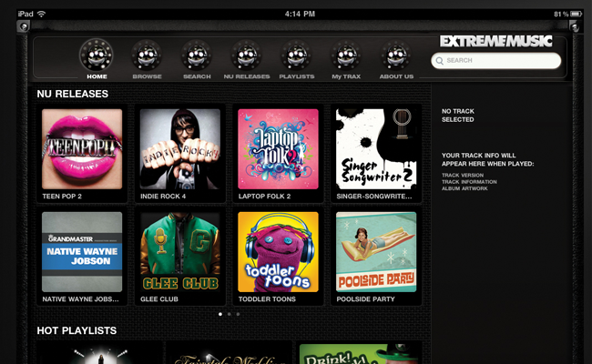Go to third Nu Releases page dot

point(238,314)
